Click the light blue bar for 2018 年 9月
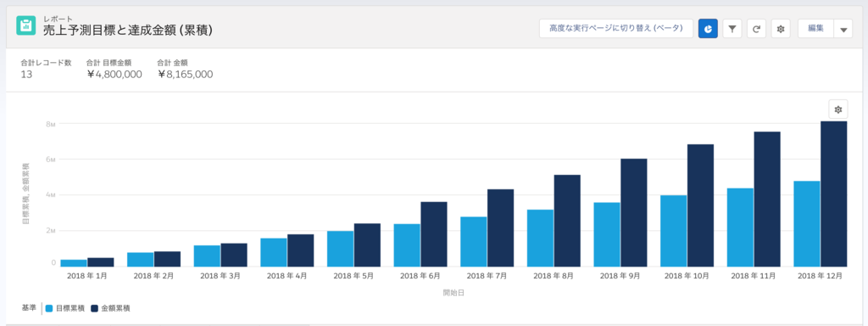This screenshot has height=326, width=868. click(607, 234)
